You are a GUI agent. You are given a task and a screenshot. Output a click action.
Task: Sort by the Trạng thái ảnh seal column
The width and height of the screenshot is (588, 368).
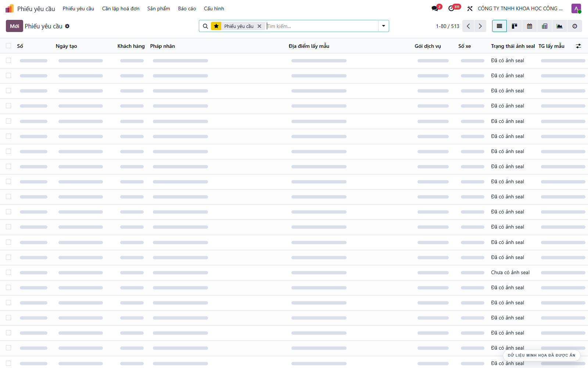tap(513, 46)
